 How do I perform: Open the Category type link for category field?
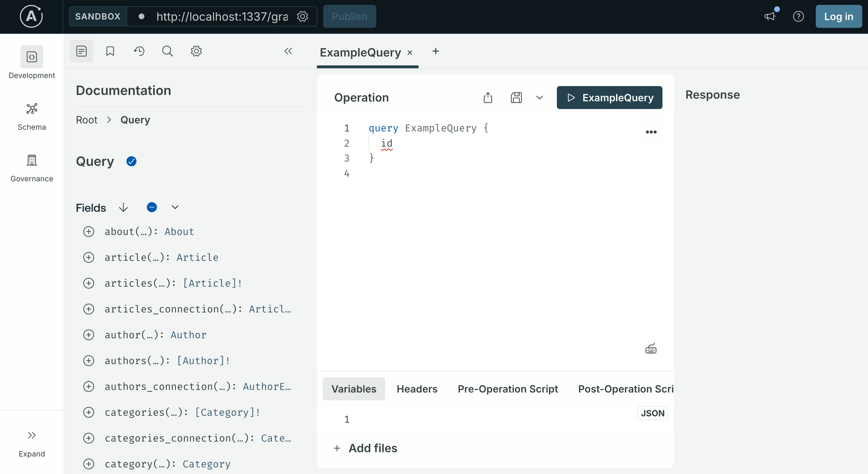click(207, 464)
